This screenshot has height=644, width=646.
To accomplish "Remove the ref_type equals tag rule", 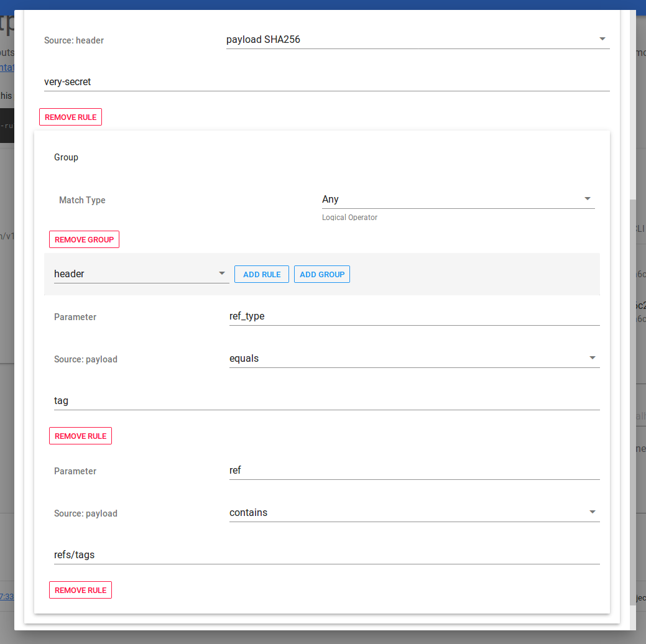I will coord(80,435).
